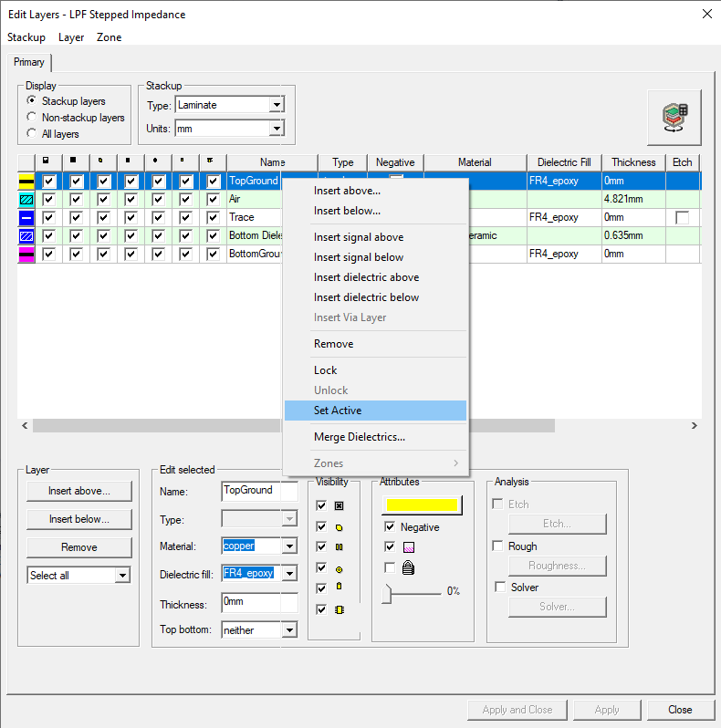The image size is (721, 728).
Task: Enable the Solver checkbox
Action: (x=500, y=587)
